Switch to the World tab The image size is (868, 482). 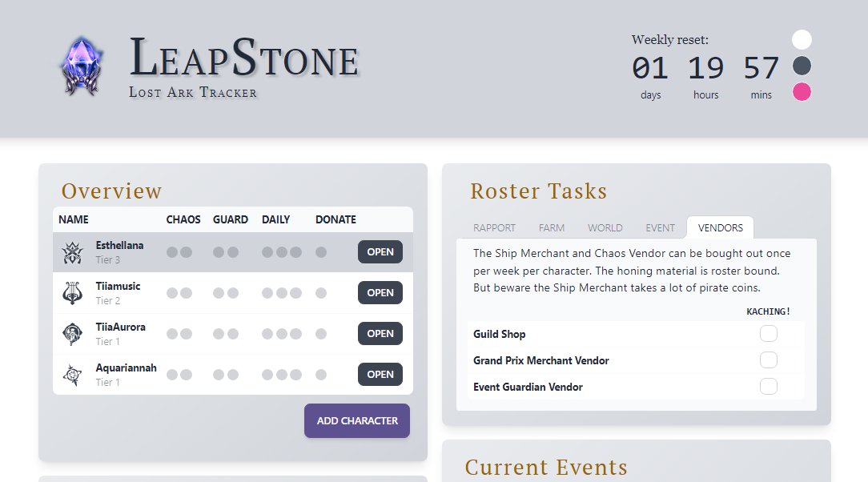point(605,228)
